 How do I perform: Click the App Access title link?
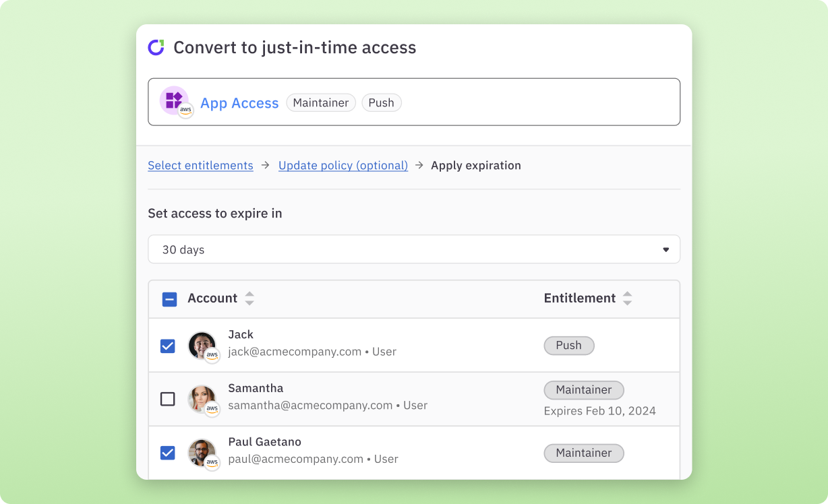[x=239, y=103]
